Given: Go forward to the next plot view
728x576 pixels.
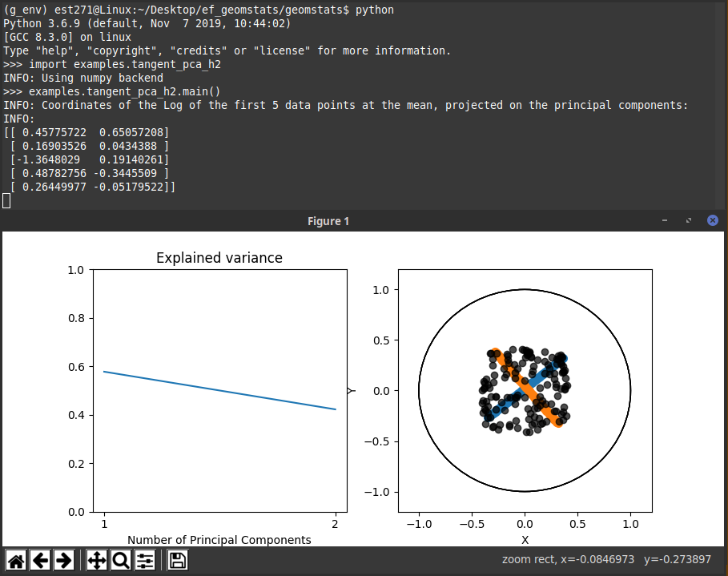Looking at the screenshot, I should [64, 560].
